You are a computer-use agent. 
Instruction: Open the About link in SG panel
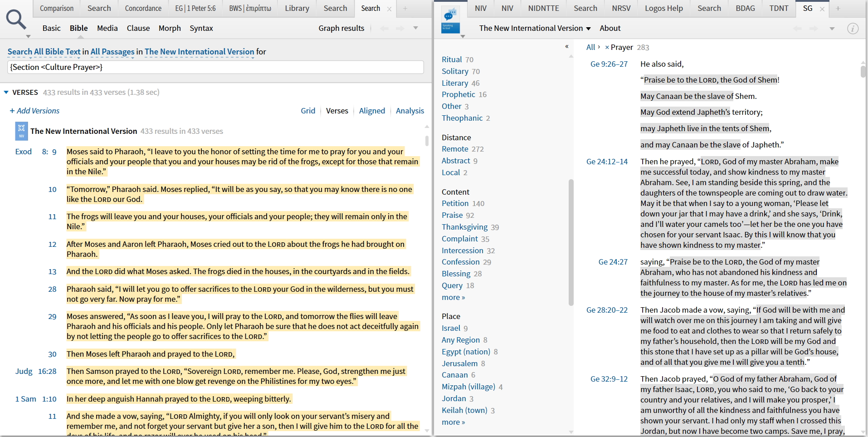[610, 28]
